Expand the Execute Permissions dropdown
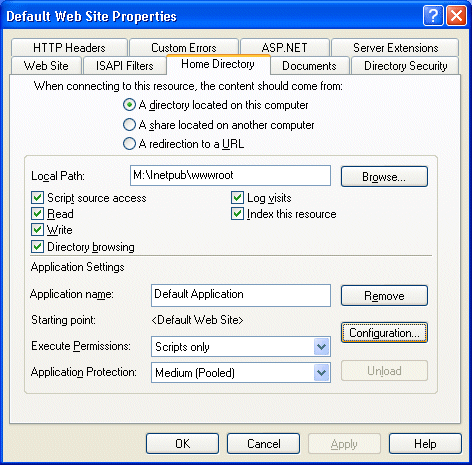 [x=321, y=347]
